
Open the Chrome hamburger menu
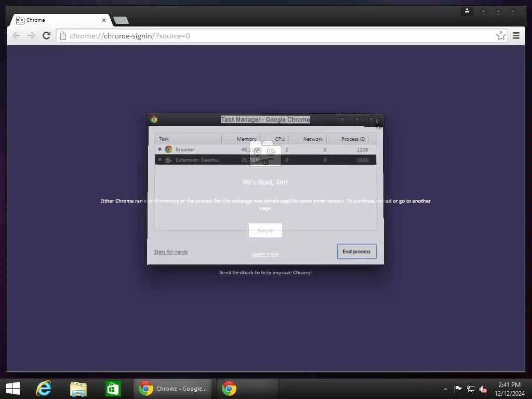[x=516, y=36]
